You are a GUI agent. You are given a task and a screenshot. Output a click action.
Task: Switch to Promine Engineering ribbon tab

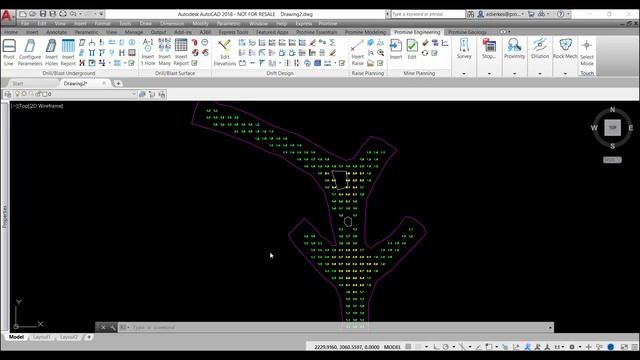[x=417, y=32]
